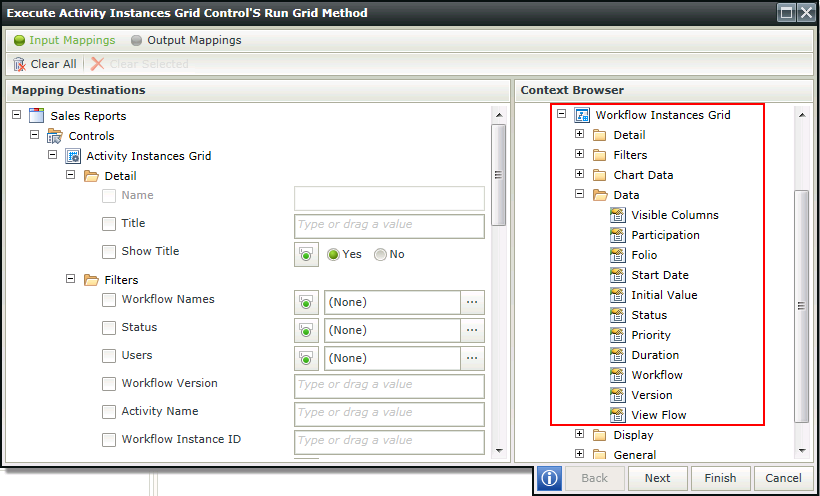Open ellipsis picker for Workflow Names

click(x=472, y=302)
